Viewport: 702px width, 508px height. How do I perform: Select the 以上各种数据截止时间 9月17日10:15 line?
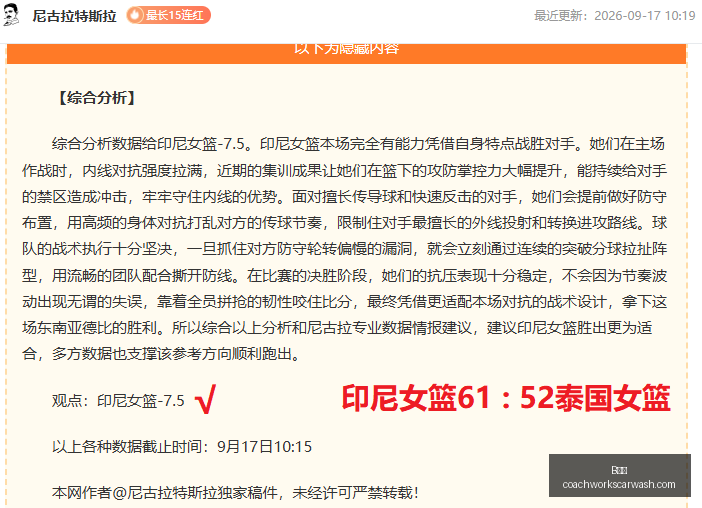coord(182,447)
